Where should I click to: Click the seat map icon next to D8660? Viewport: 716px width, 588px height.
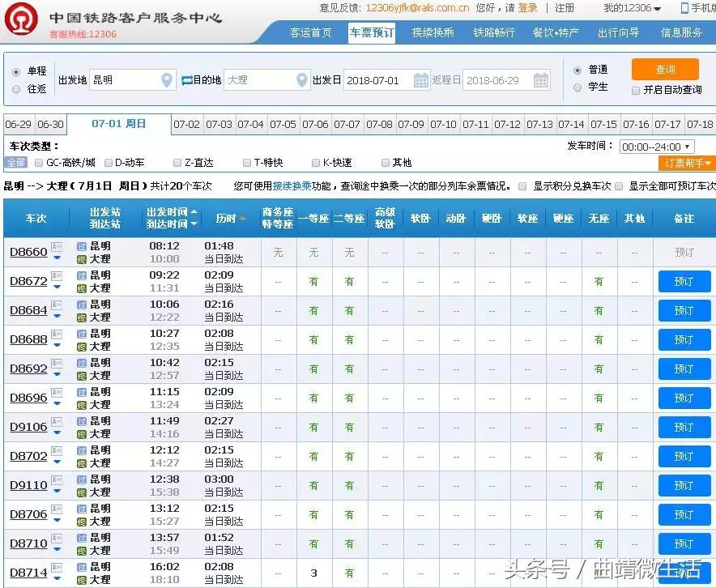coord(56,246)
